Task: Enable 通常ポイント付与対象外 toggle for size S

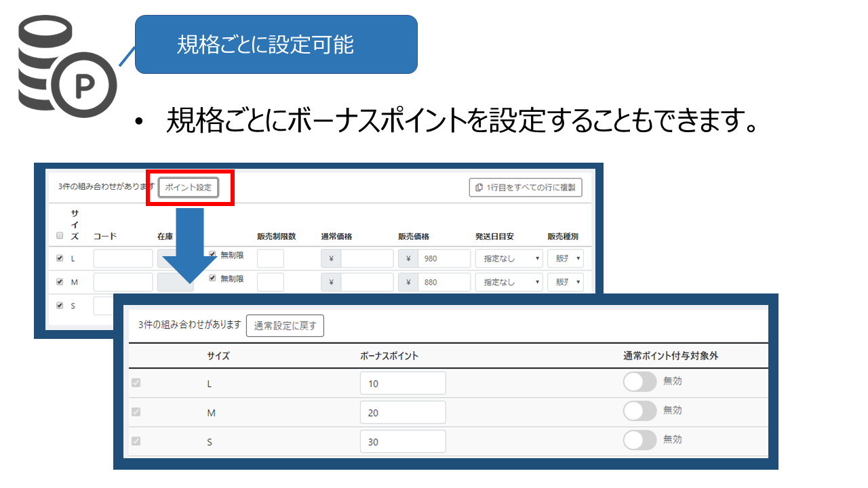Action: point(639,440)
